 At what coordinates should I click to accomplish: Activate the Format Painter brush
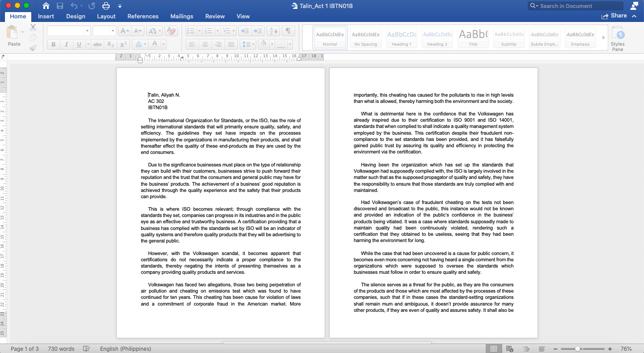click(33, 47)
